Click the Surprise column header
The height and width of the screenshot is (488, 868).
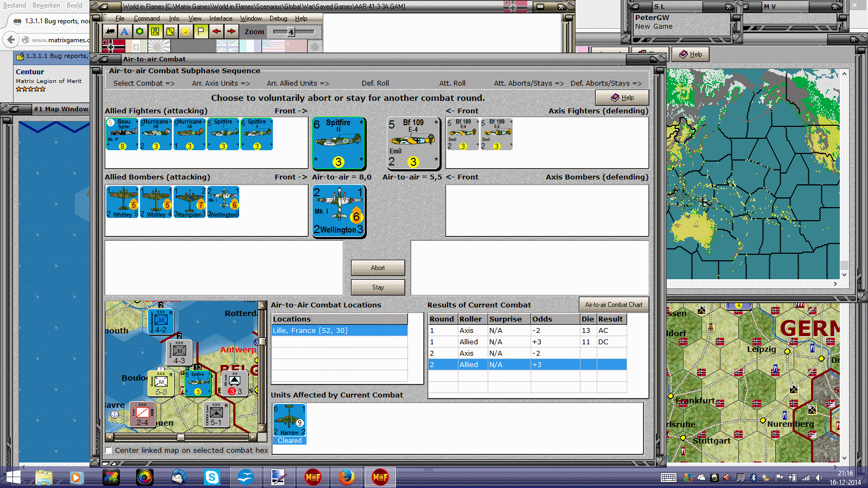[x=509, y=319]
